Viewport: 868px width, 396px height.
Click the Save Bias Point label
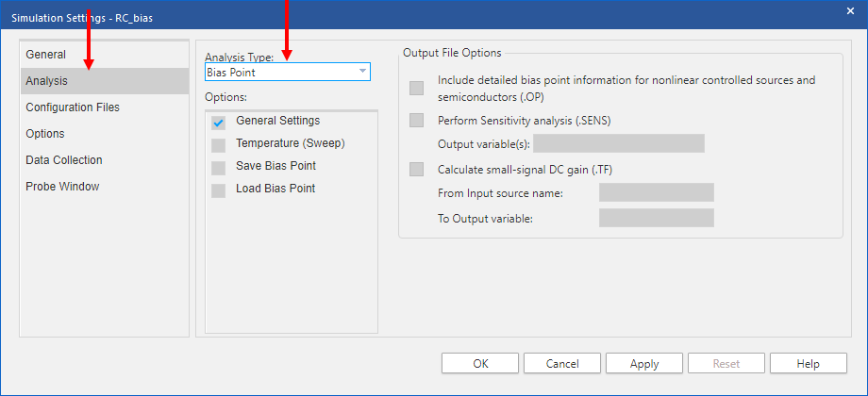tap(275, 165)
